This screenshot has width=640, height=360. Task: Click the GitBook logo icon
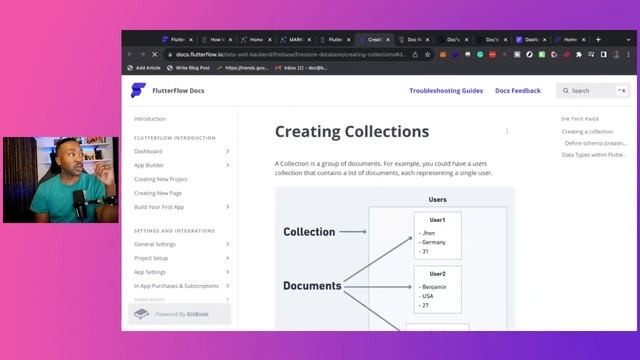[141, 314]
